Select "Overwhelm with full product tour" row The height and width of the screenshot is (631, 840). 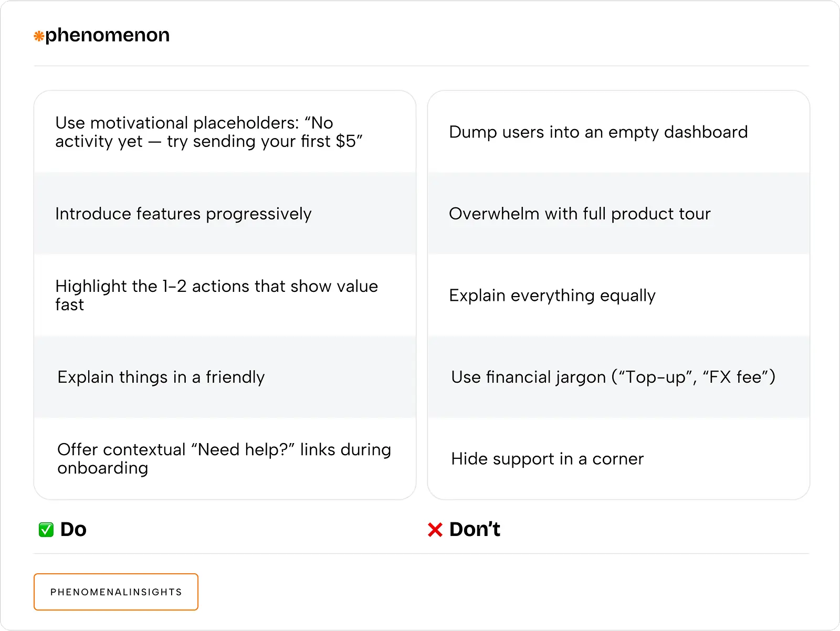click(580, 214)
